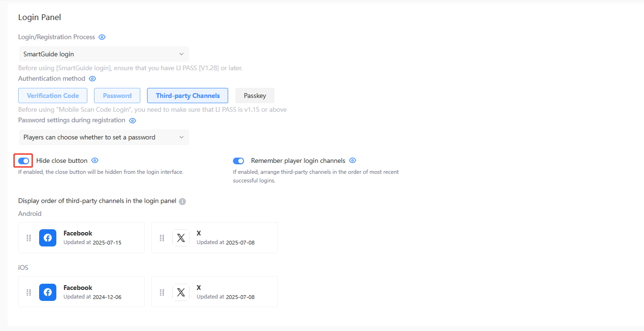Select the Verification Code method

coord(53,96)
